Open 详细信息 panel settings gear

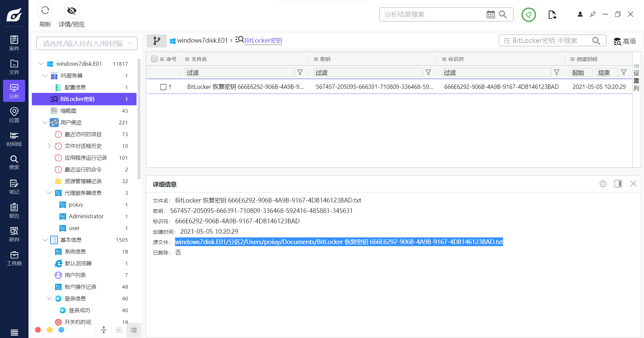(603, 184)
